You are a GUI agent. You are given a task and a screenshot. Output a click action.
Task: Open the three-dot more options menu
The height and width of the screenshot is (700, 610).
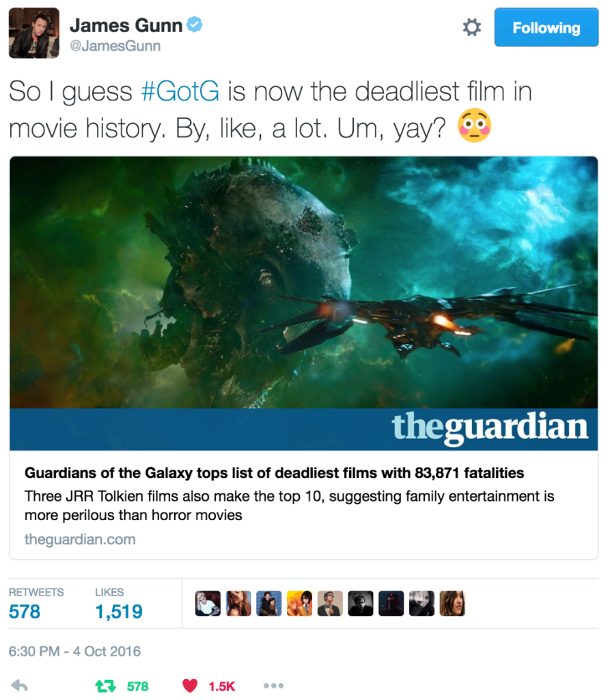click(273, 685)
